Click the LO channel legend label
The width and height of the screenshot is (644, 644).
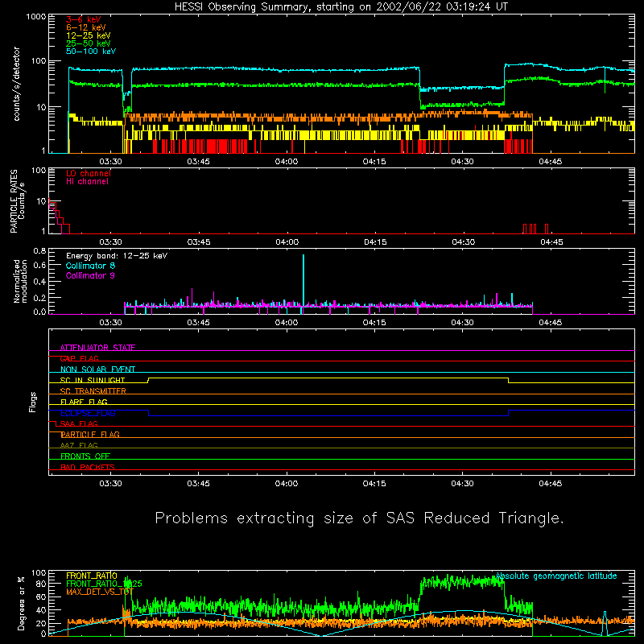89,173
